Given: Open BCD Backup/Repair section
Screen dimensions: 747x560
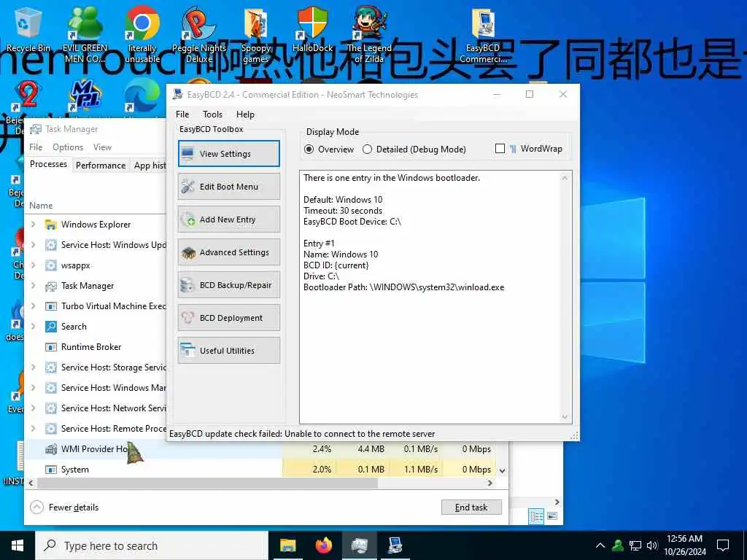Looking at the screenshot, I should (x=228, y=285).
